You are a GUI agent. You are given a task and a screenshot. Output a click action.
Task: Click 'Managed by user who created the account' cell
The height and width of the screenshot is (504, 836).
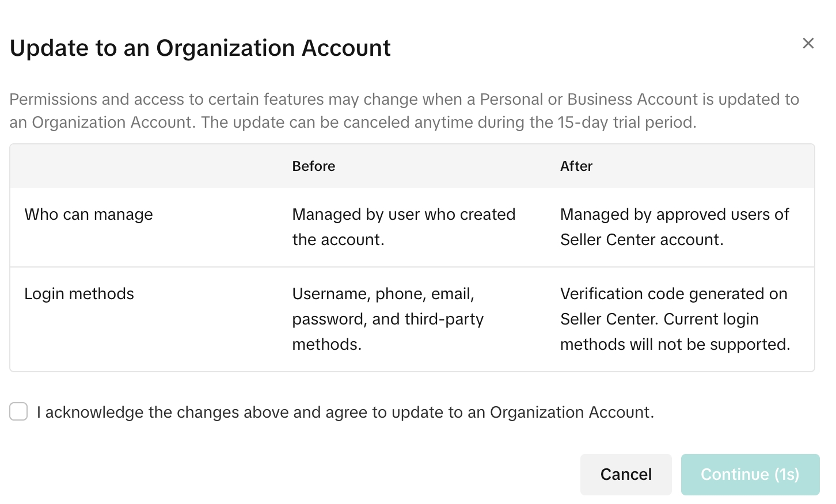(403, 227)
